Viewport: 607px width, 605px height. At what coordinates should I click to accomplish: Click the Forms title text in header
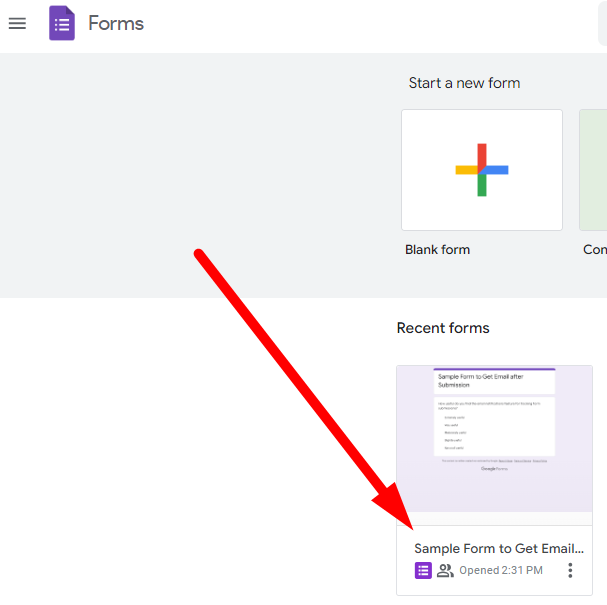[x=116, y=23]
